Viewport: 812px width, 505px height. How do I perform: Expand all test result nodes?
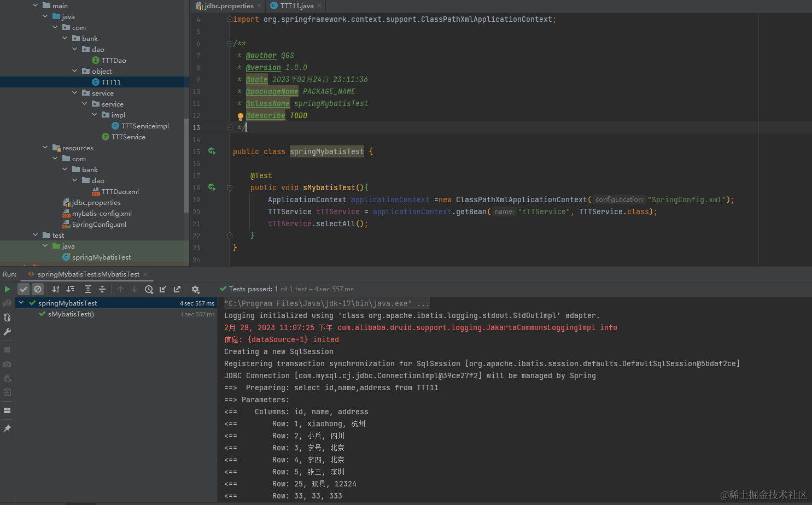(x=88, y=289)
